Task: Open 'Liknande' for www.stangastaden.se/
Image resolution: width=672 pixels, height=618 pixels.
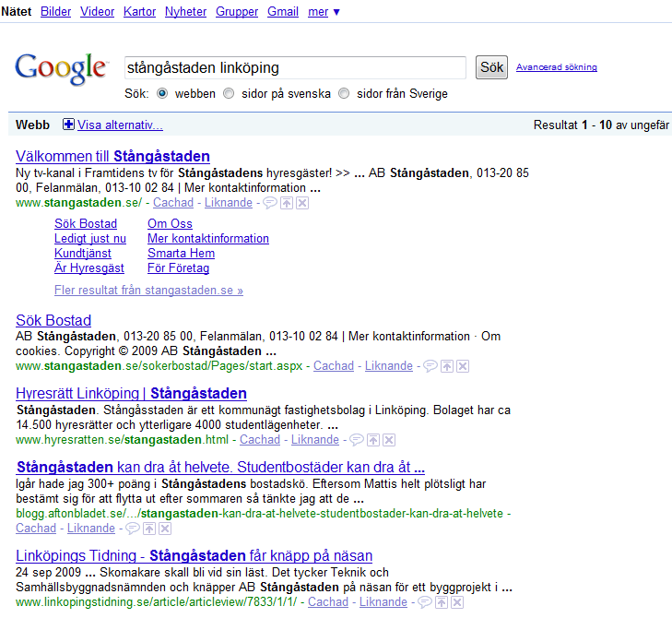Action: click(229, 202)
